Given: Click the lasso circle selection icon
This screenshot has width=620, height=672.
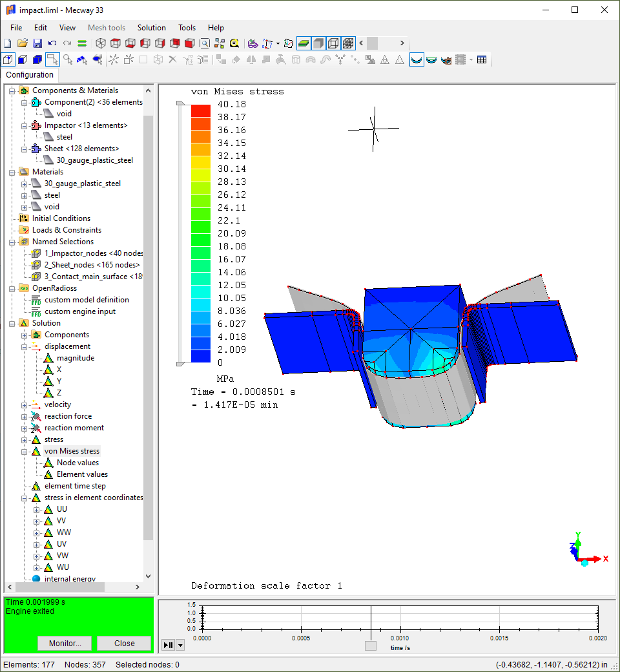Looking at the screenshot, I should click(x=67, y=59).
